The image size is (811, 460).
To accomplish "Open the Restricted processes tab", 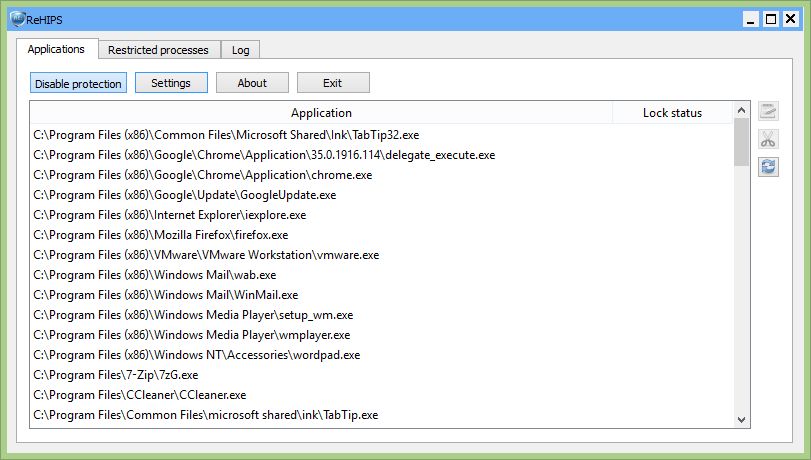I will [158, 50].
